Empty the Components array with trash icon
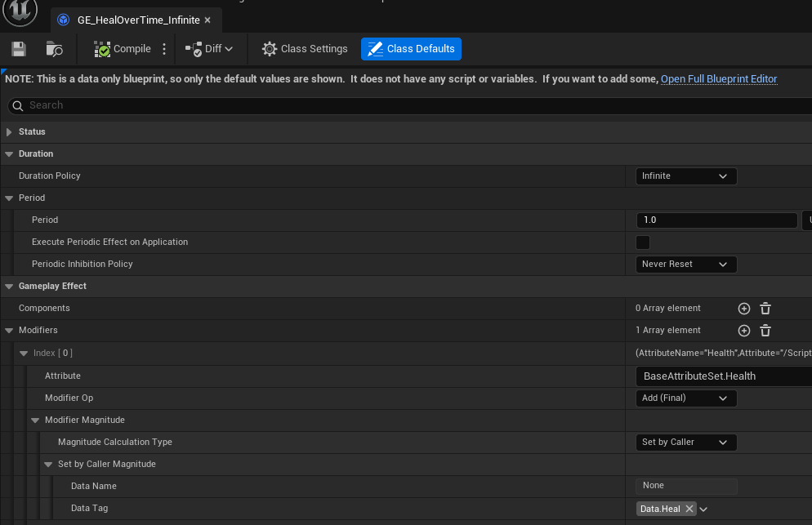Image resolution: width=812 pixels, height=525 pixels. 765,309
